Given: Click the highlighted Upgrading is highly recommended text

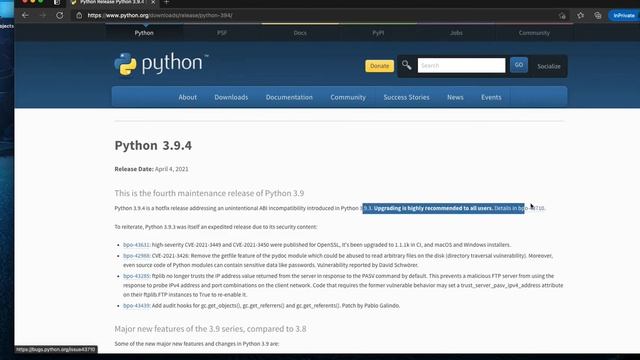Looking at the screenshot, I should pyautogui.click(x=433, y=208).
